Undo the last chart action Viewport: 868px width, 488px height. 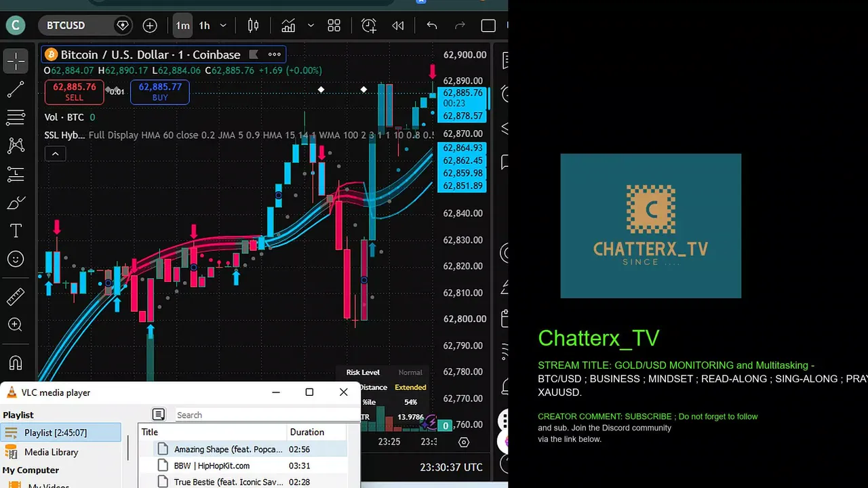[432, 26]
